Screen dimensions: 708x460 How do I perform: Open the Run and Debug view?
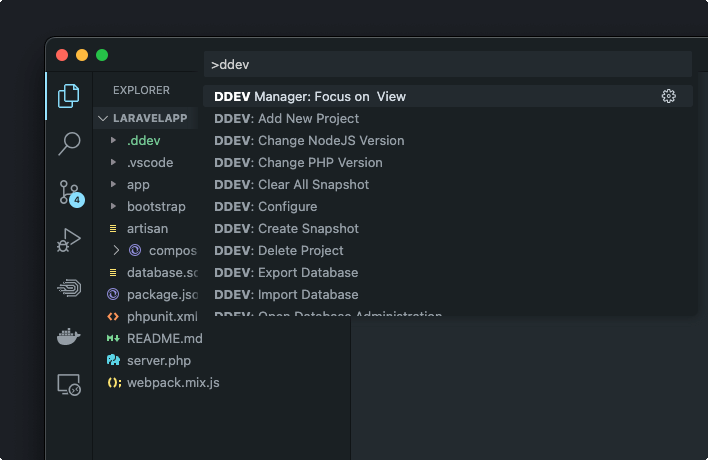(69, 240)
